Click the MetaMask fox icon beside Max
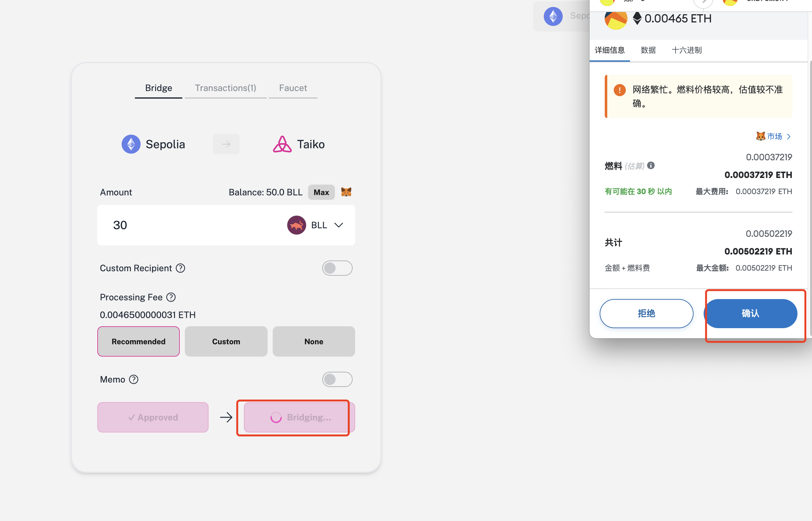Image resolution: width=812 pixels, height=521 pixels. [x=346, y=192]
